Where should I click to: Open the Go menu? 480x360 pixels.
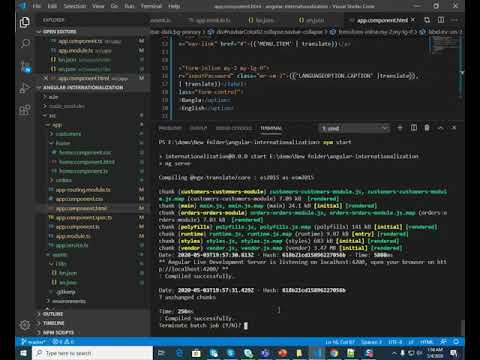tap(114, 6)
